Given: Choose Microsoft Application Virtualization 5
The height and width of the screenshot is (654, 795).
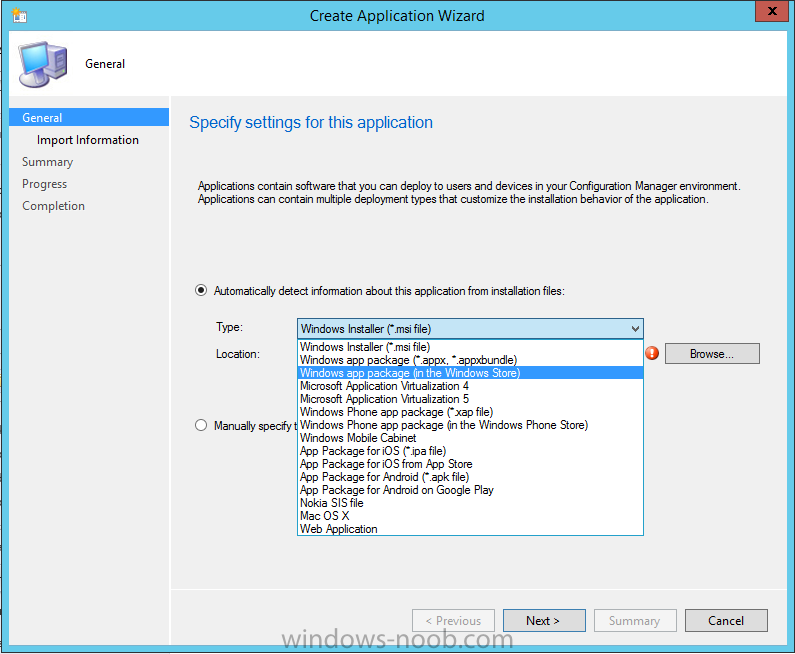Looking at the screenshot, I should pyautogui.click(x=470, y=399).
